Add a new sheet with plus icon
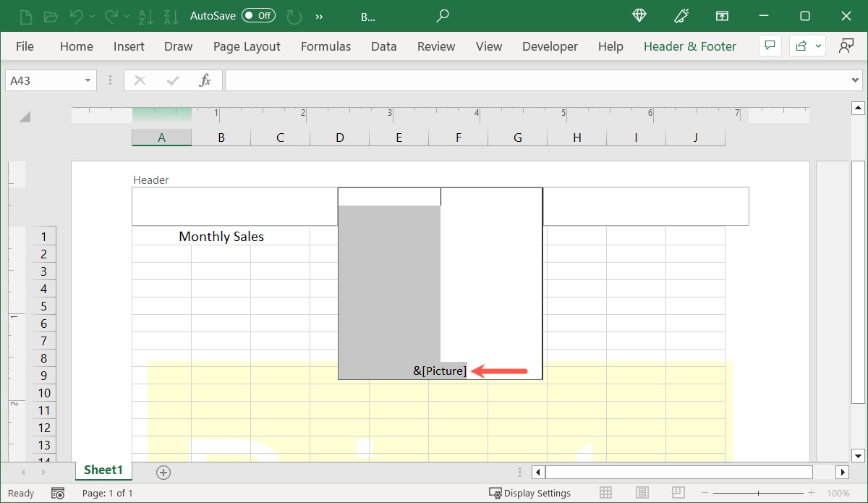Viewport: 868px width, 503px height. tap(163, 473)
